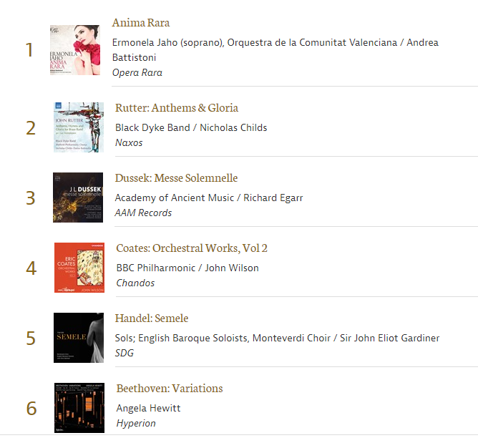Open the Beethoven Variations album cover
478x448 pixels.
(79, 408)
